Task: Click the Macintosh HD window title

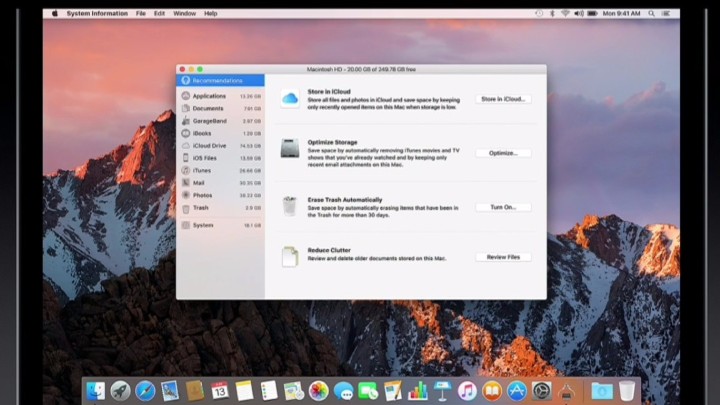Action: coord(361,69)
